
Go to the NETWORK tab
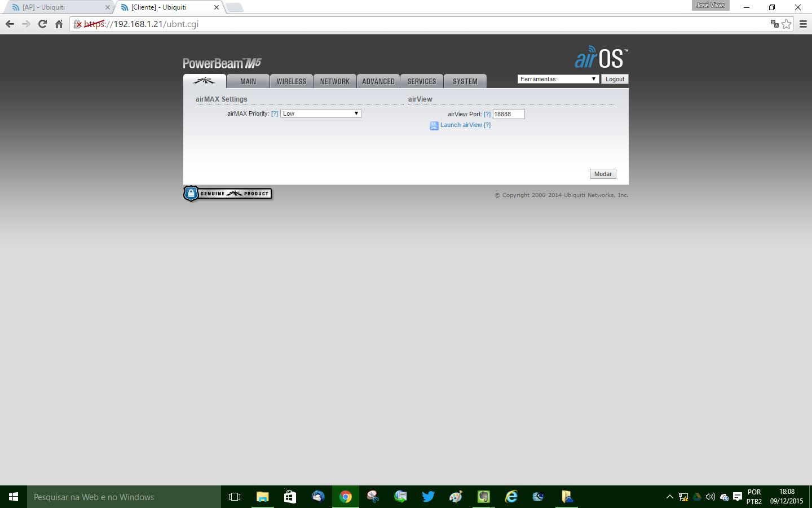click(x=335, y=81)
